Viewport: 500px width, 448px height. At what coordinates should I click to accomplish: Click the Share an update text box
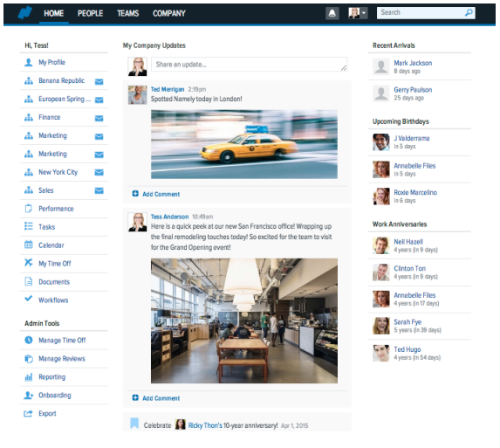(x=249, y=65)
